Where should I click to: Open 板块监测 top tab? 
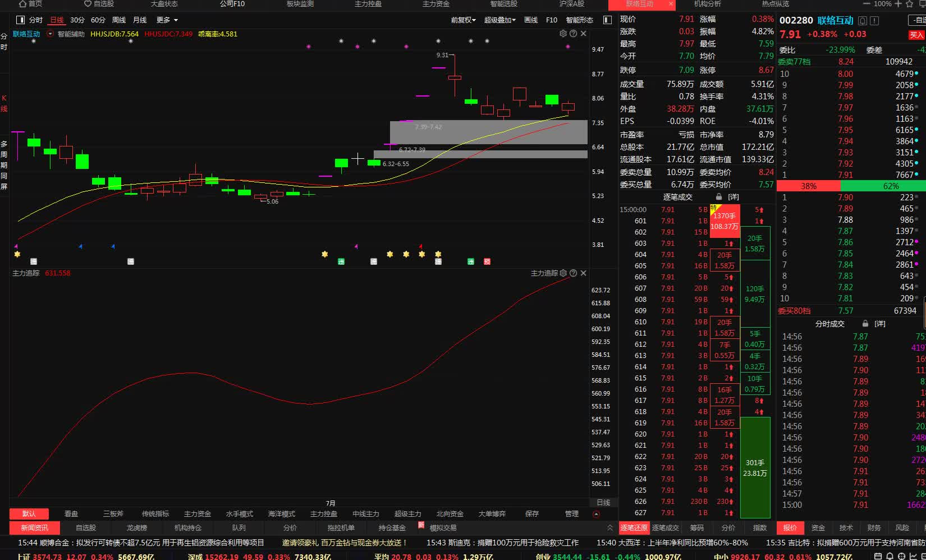point(300,4)
